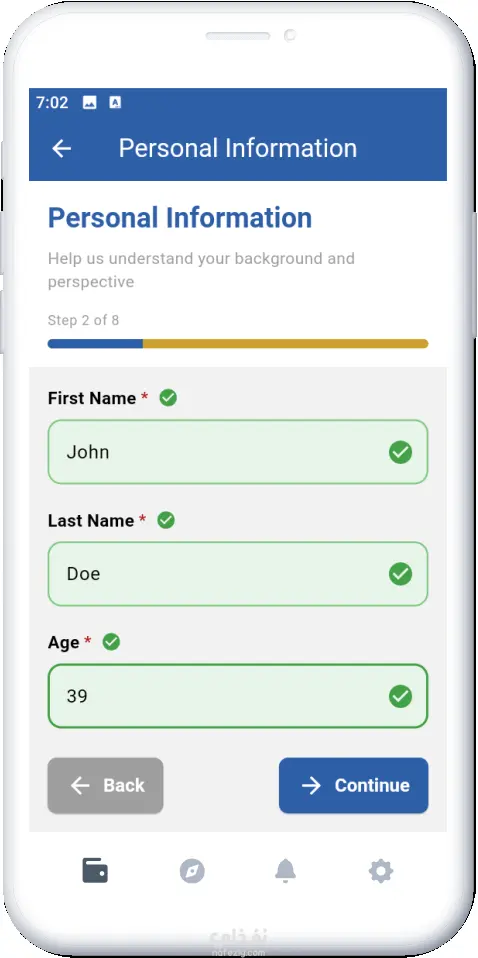
Task: Tap the back arrow in the header
Action: point(62,148)
